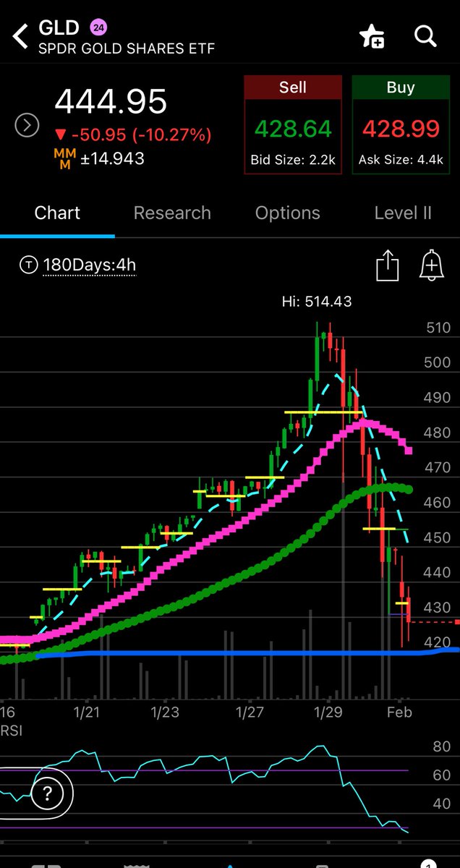Tap the Hi: 514.43 label
Screen dimensions: 460x868
(x=317, y=302)
